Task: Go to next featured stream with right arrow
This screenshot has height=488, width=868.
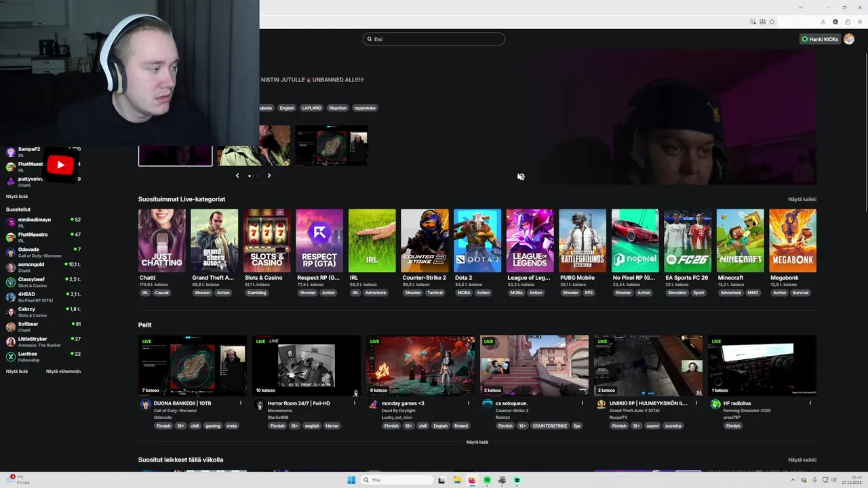Action: (x=269, y=176)
